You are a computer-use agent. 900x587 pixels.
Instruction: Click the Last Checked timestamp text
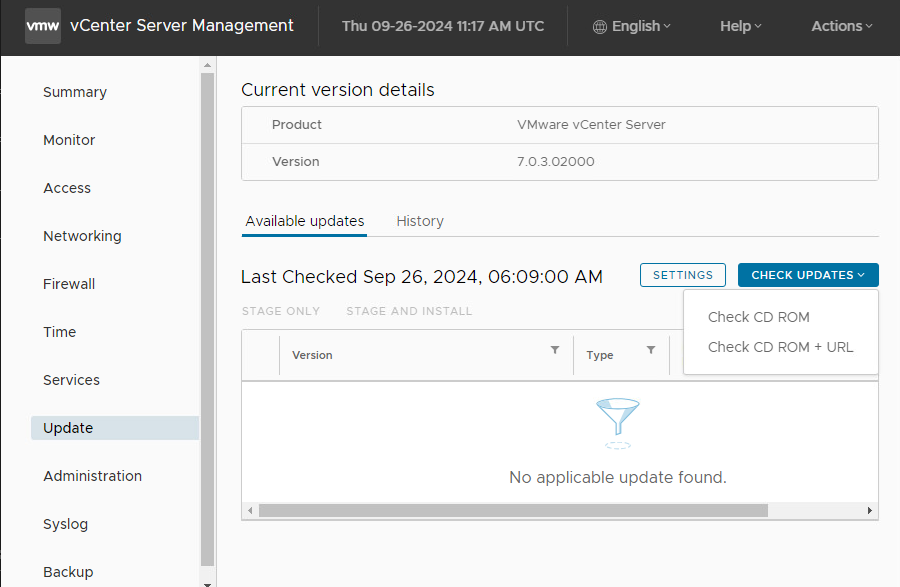click(x=422, y=277)
